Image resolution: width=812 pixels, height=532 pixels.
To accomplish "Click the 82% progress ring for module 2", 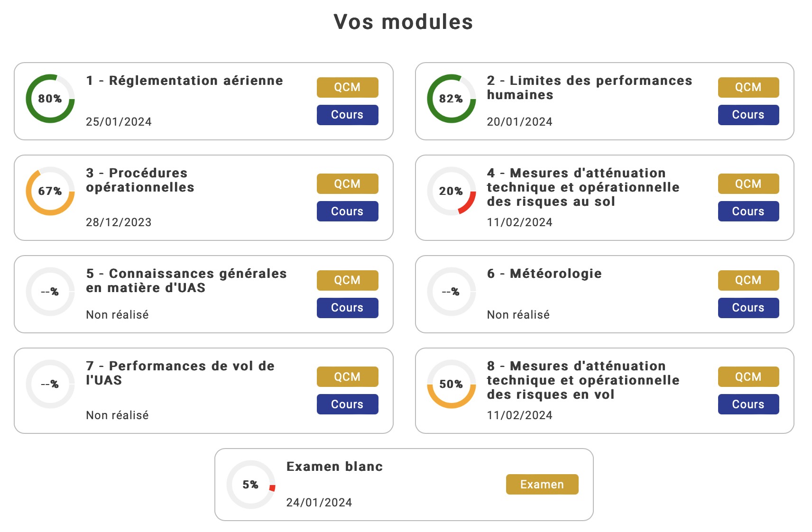I will click(451, 99).
